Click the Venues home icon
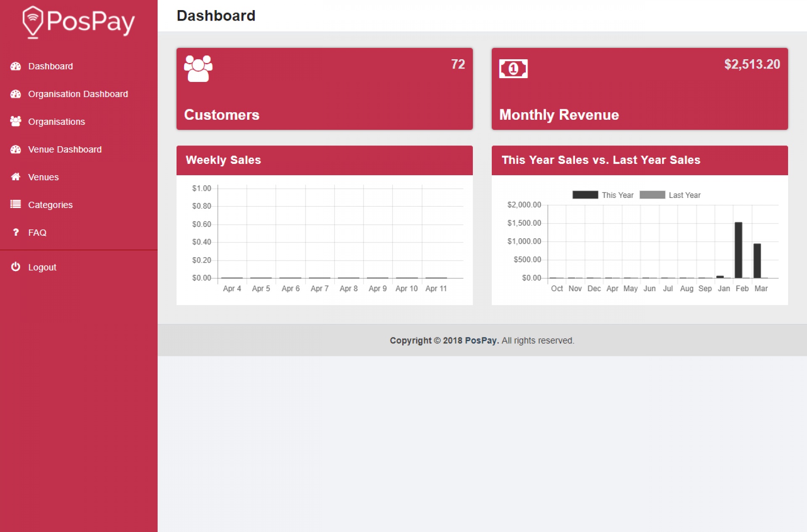This screenshot has height=532, width=807. point(16,177)
